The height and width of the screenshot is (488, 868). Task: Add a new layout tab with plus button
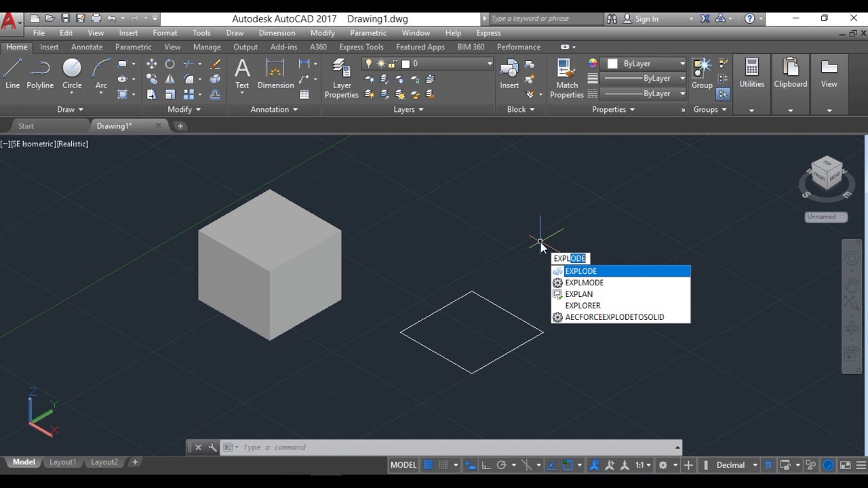click(x=135, y=462)
